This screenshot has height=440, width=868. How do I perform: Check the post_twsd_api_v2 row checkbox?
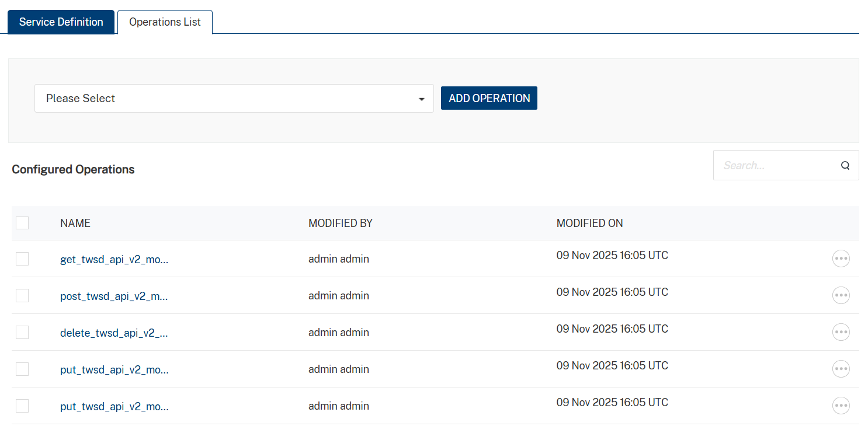point(22,295)
